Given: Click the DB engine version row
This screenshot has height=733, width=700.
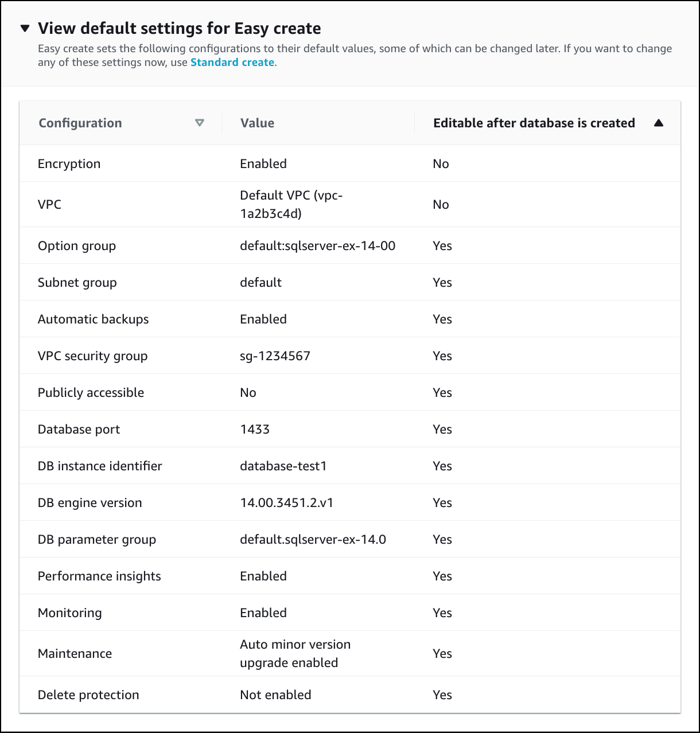Looking at the screenshot, I should (90, 502).
